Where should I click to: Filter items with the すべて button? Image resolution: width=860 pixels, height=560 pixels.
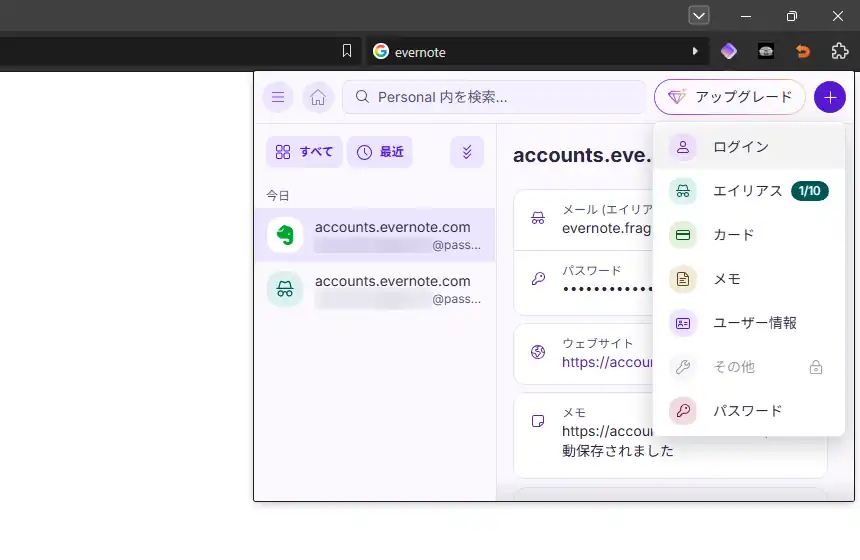point(304,152)
